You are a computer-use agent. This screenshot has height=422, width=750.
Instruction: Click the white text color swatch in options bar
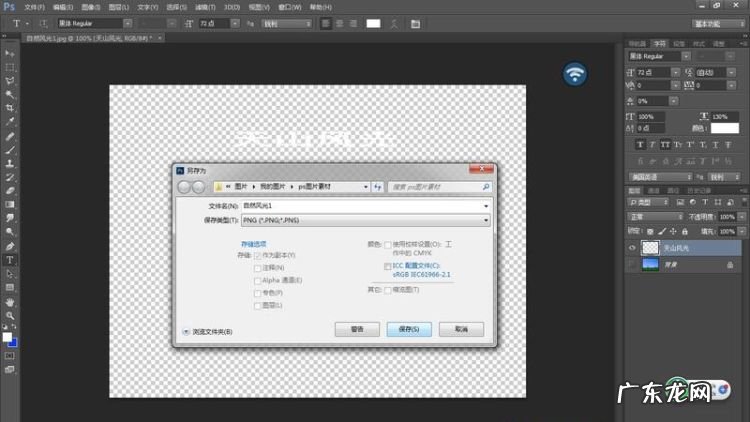(x=373, y=22)
